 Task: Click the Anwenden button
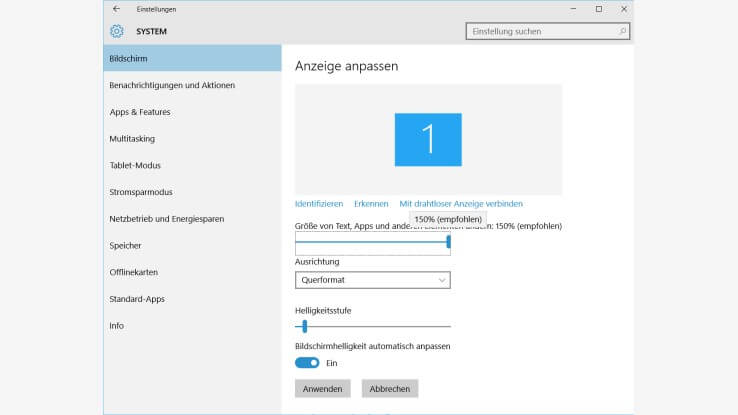(x=322, y=389)
